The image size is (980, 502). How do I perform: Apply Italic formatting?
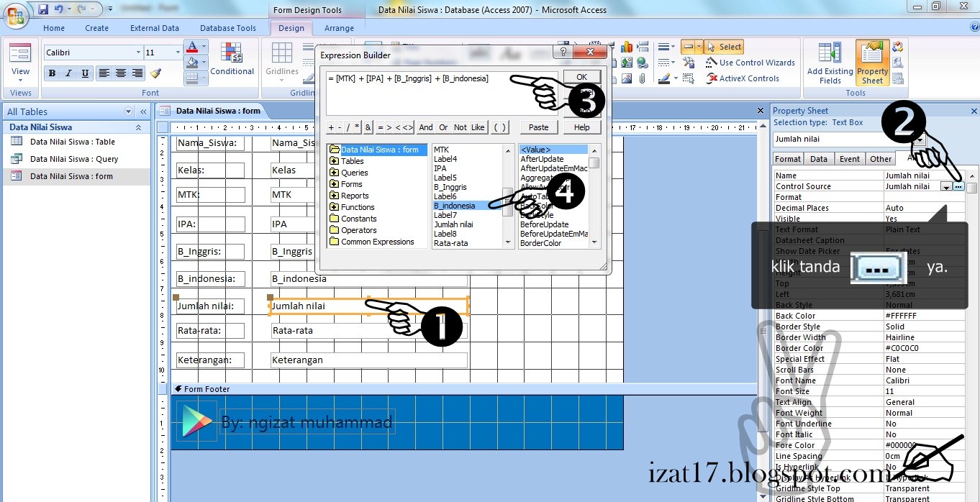68,73
